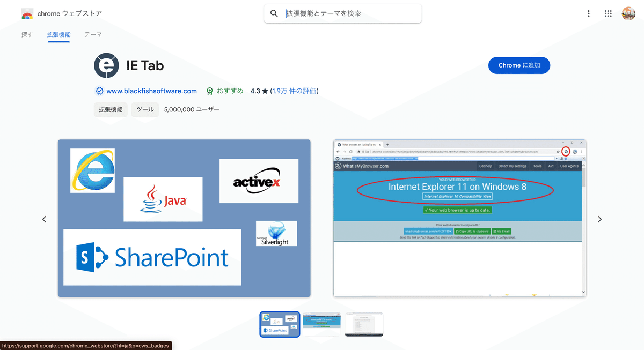Focus the extensions and themes search field
Screen dimensions: 644x350
[x=343, y=13]
